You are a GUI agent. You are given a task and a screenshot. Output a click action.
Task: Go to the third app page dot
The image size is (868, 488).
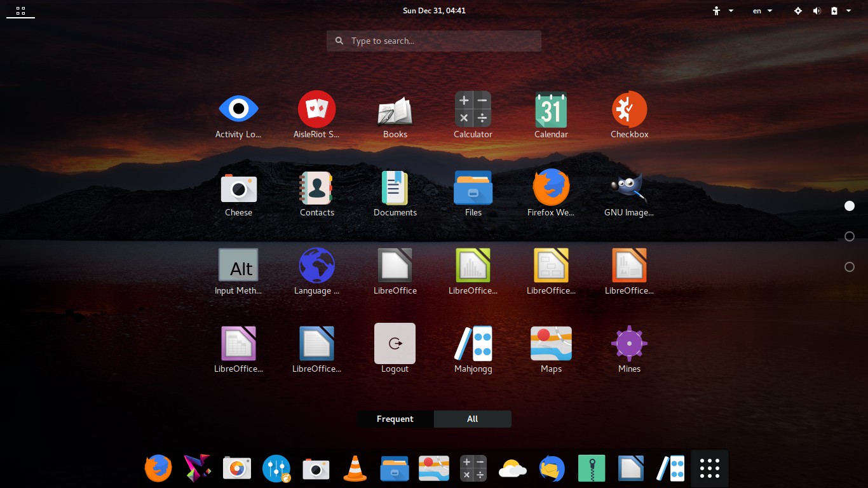point(850,267)
